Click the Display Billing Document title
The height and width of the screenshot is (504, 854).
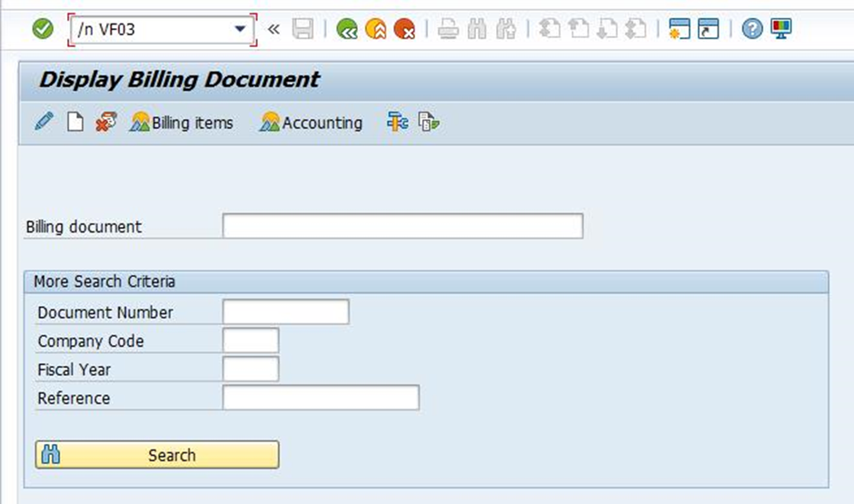point(179,80)
